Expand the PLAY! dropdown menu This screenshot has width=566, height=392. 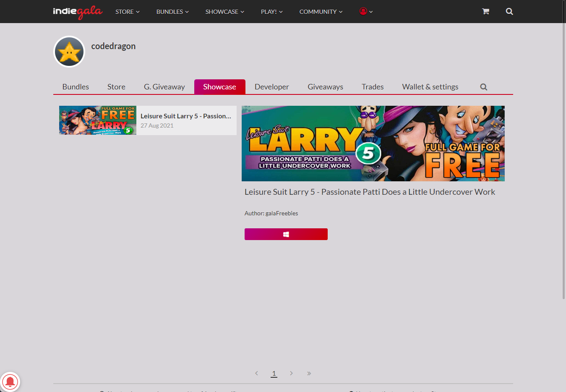click(271, 12)
